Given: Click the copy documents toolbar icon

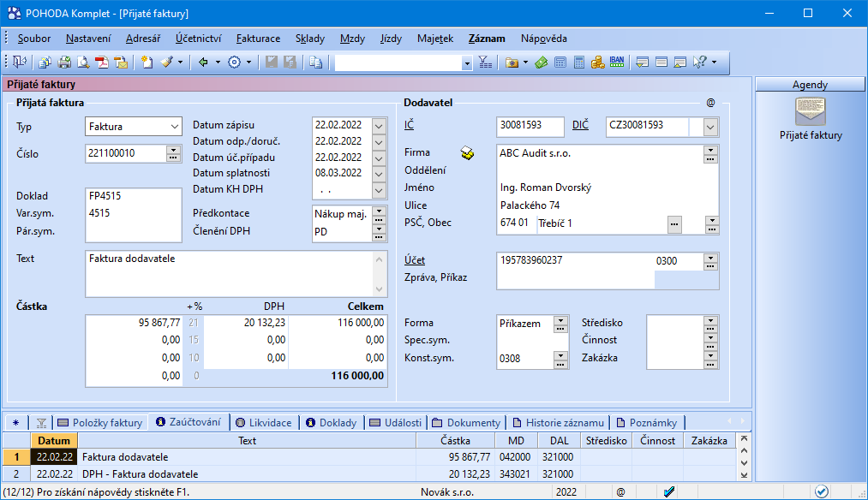Looking at the screenshot, I should (x=45, y=62).
